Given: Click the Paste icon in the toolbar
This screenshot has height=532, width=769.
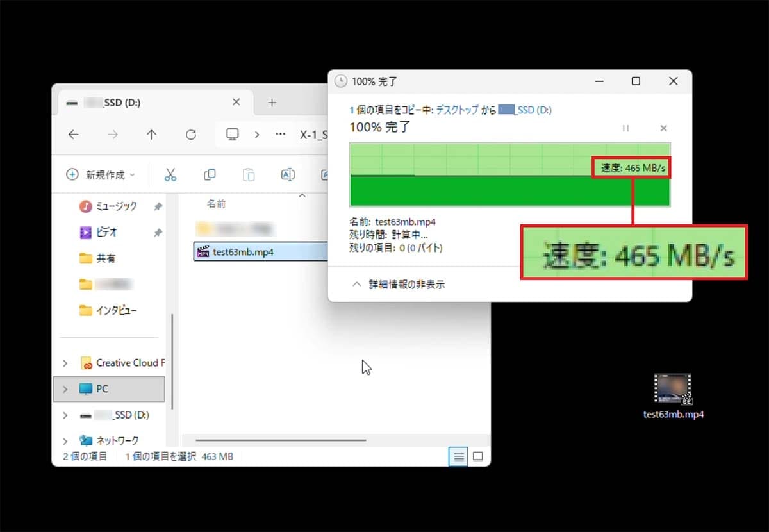Looking at the screenshot, I should tap(249, 174).
